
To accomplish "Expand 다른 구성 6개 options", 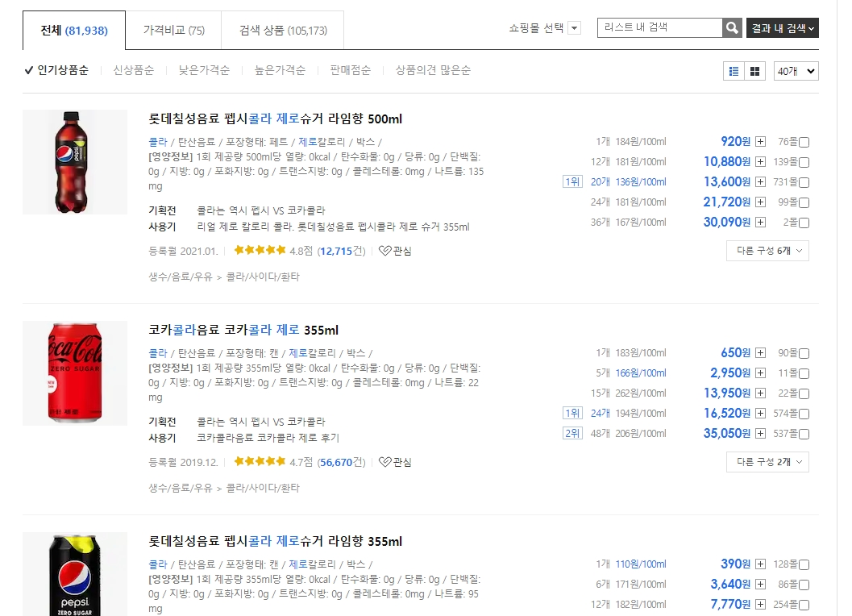I will pos(768,251).
